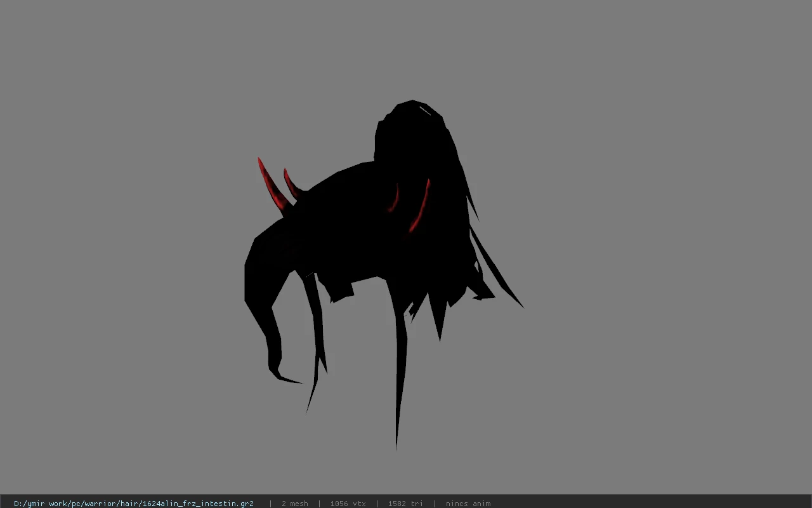The height and width of the screenshot is (508, 812).
Task: Click the file path 1624alin_frz_intestin.gr2 in status bar
Action: pyautogui.click(x=134, y=504)
